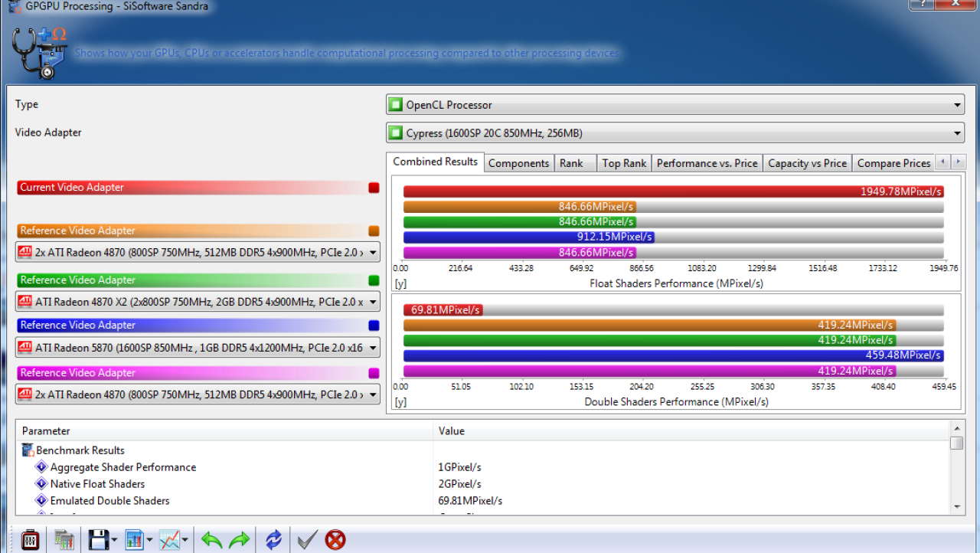980x553 pixels.
Task: Click the 69.81MPixel/s red double shaders bar
Action: point(443,310)
